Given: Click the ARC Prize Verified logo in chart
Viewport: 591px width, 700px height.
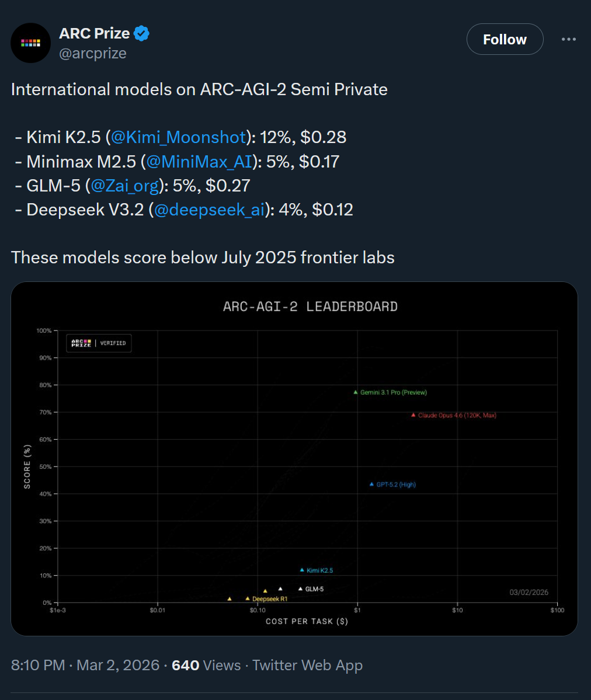Looking at the screenshot, I should (x=98, y=343).
